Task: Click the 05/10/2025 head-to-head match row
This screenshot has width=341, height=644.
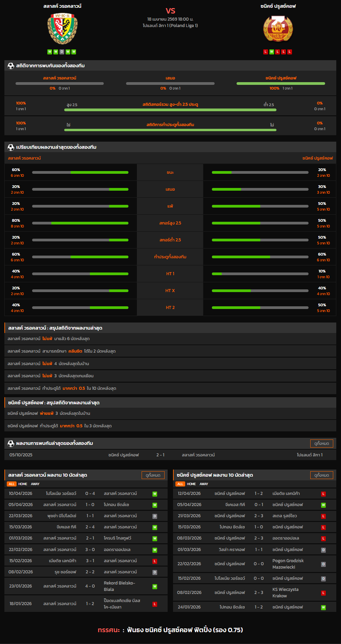Action: (x=170, y=455)
